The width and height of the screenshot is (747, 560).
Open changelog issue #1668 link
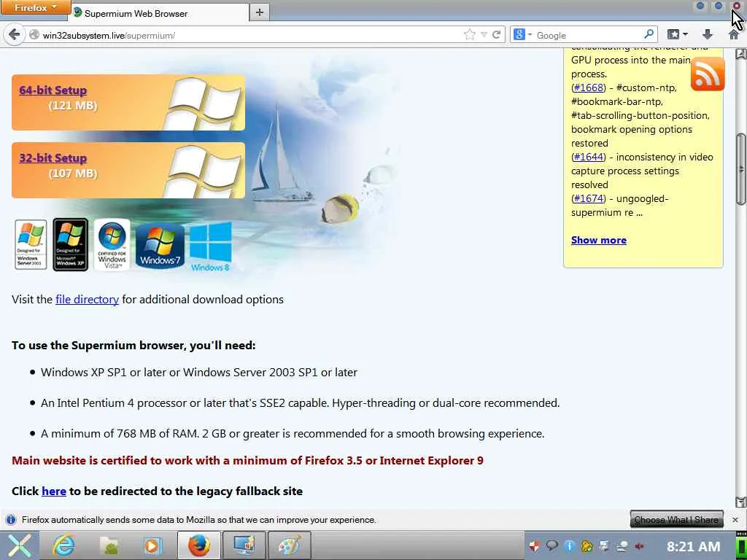tap(589, 87)
